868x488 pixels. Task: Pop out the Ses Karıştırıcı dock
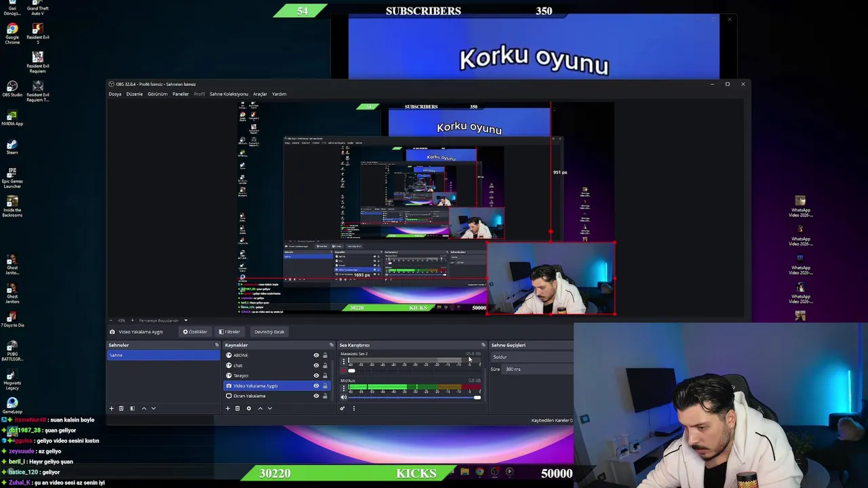pos(484,345)
